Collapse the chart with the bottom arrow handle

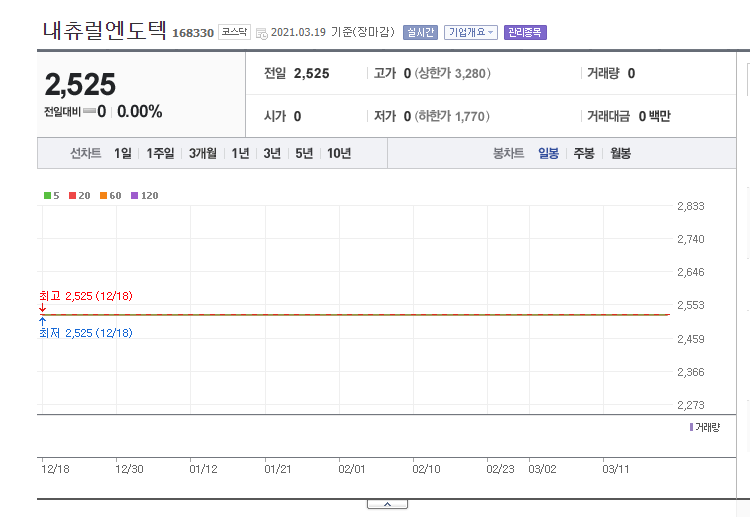[387, 505]
